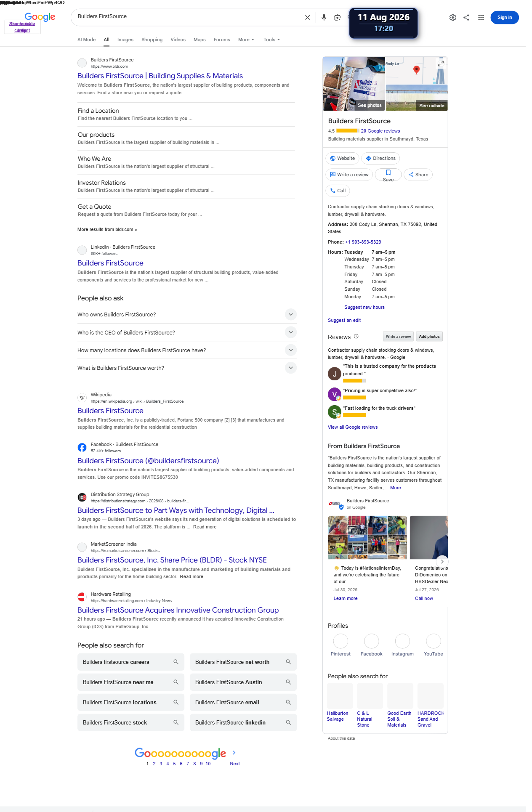The width and height of the screenshot is (532, 812).
Task: Open 'Builders FirstSource | Building Supplies & Materials' result
Action: (x=160, y=76)
